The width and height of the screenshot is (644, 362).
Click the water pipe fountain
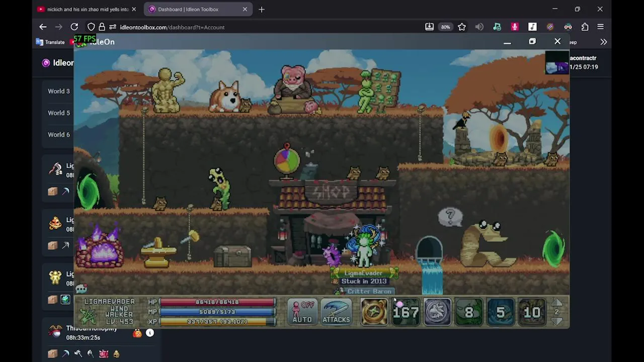coord(430,264)
